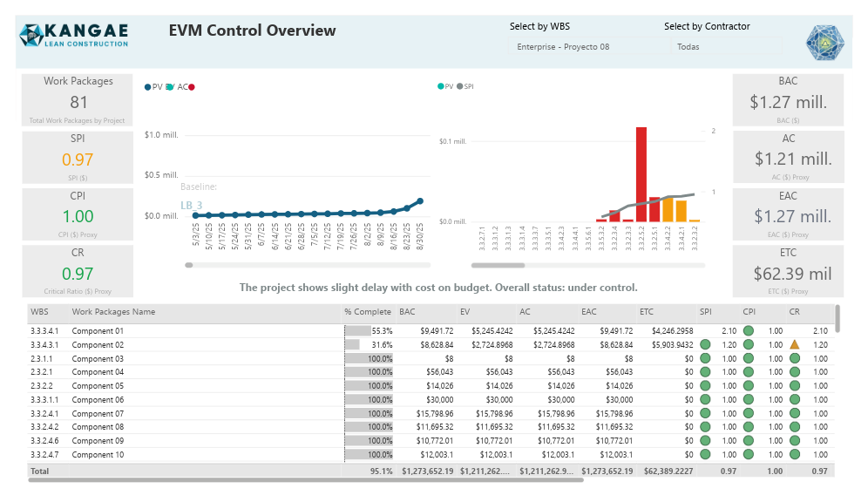
Task: Click the orange warning triangle for Component 02
Action: click(795, 345)
